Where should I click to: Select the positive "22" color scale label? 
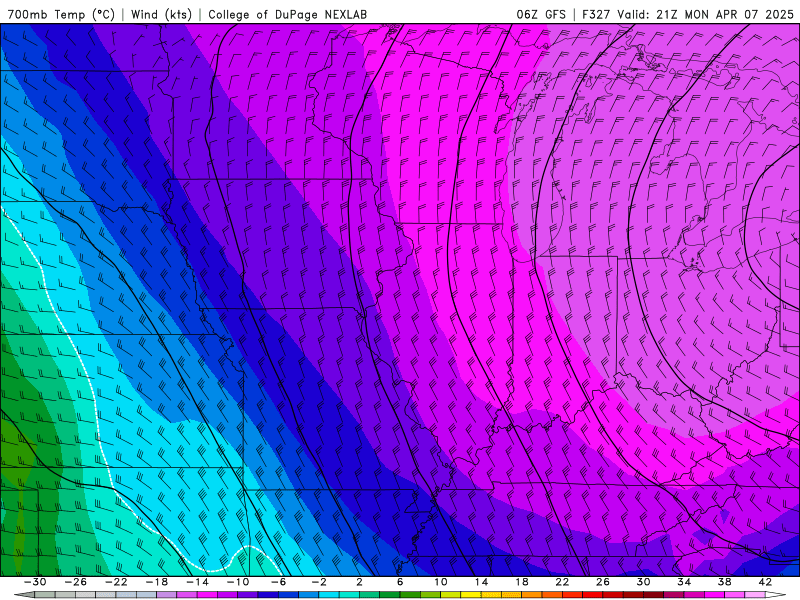click(x=562, y=582)
